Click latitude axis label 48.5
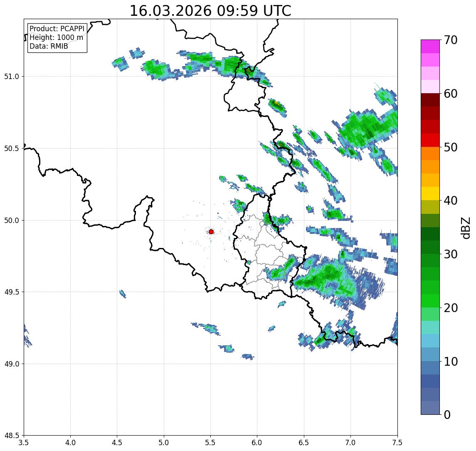This screenshot has width=476, height=451. click(12, 436)
